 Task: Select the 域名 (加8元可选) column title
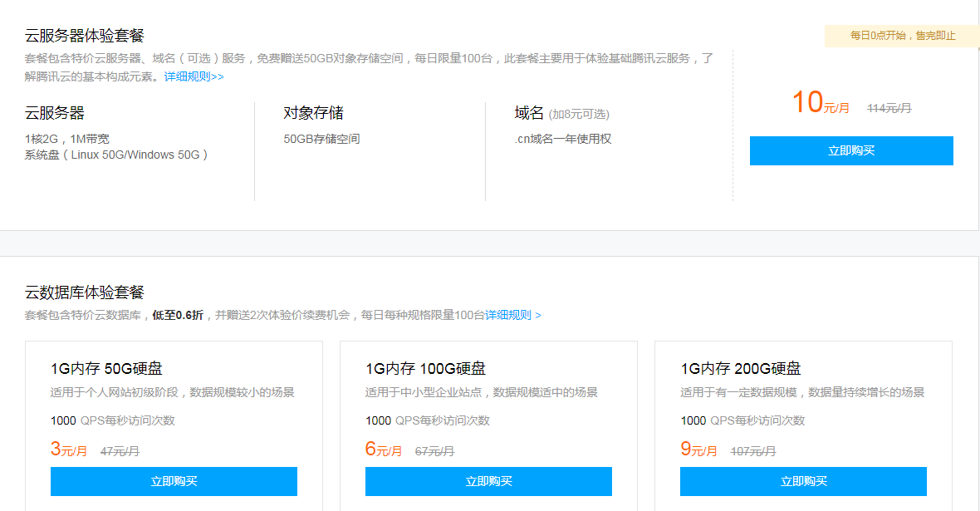point(561,114)
